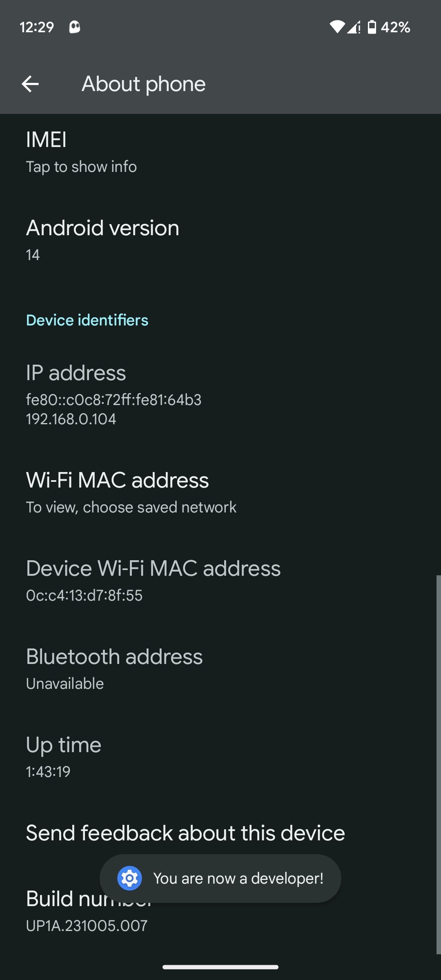Viewport: 441px width, 980px height.
Task: Tap Android version entry
Action: tap(220, 239)
